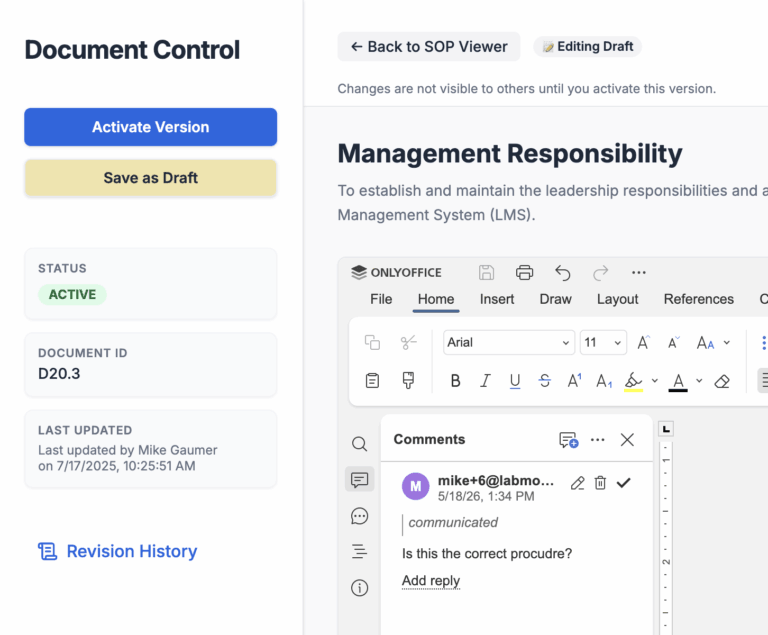
Task: Click the document ID value D20.3
Action: [x=59, y=374]
